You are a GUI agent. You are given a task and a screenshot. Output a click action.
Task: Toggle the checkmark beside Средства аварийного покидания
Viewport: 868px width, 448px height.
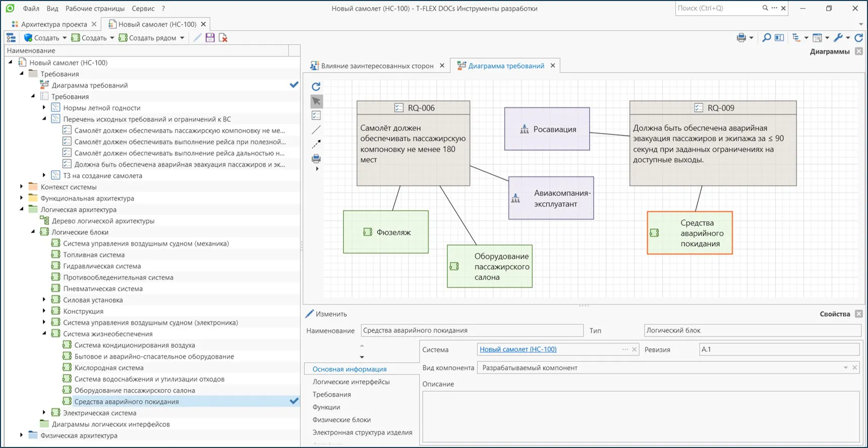(294, 401)
